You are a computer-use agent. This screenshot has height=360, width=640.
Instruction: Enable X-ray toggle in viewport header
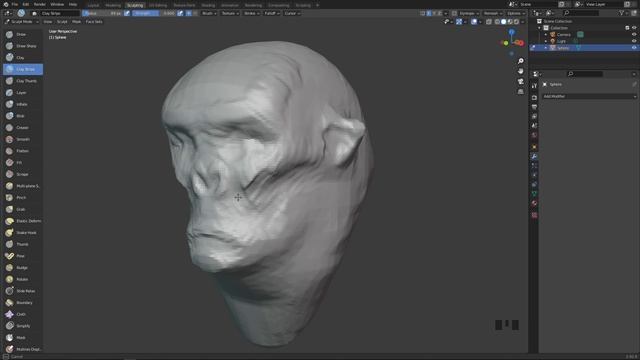coord(489,22)
